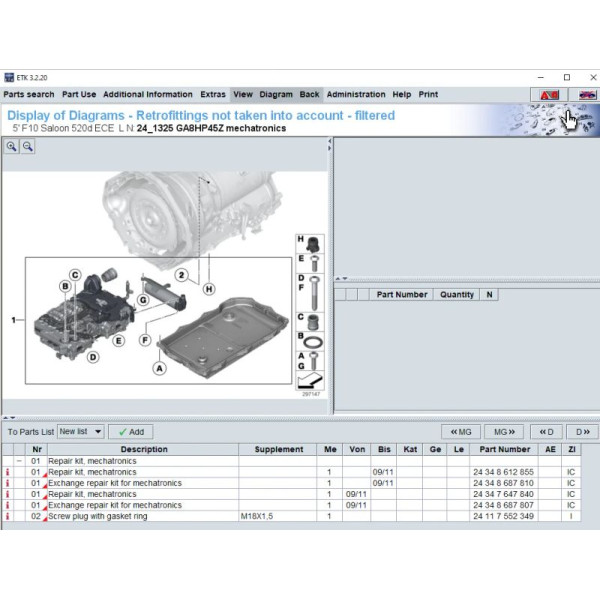Open the Administration menu
The image size is (600, 600).
tap(356, 94)
